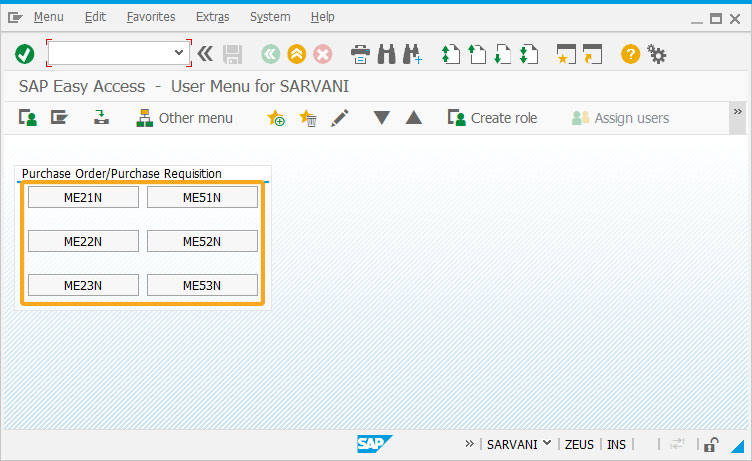Click the green Enter checkmark icon
This screenshot has height=461, width=752.
tap(24, 54)
